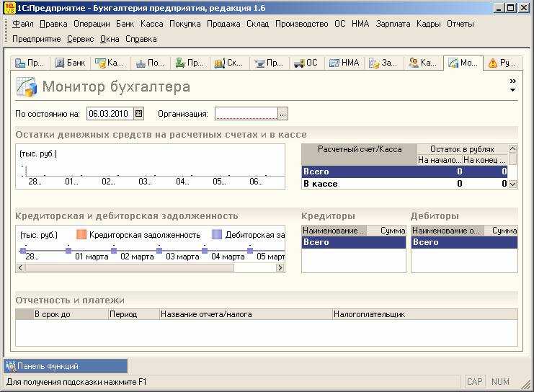Open the Окна menu
The image size is (534, 392).
click(x=110, y=39)
